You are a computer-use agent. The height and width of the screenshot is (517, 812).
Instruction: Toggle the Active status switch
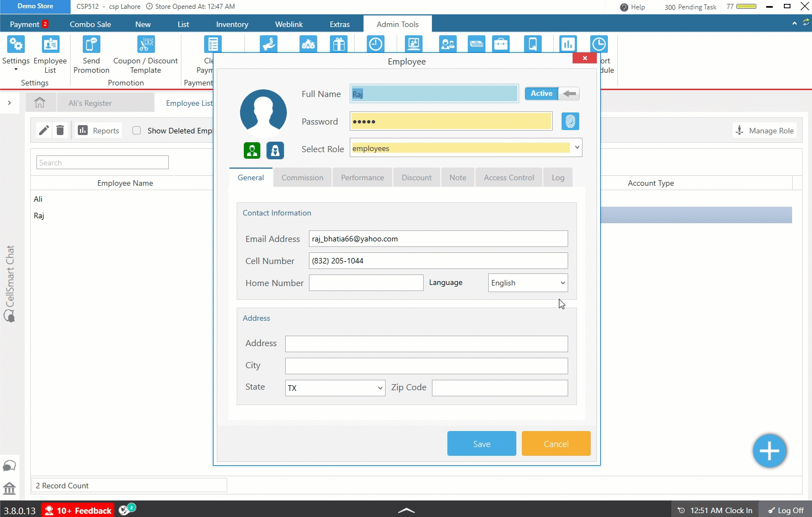[x=552, y=94]
